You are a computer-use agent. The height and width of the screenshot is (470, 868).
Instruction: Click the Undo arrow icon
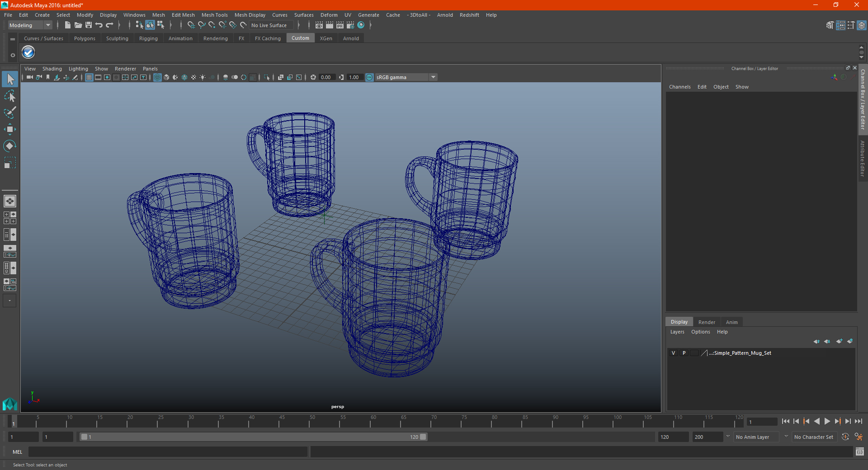pyautogui.click(x=99, y=25)
